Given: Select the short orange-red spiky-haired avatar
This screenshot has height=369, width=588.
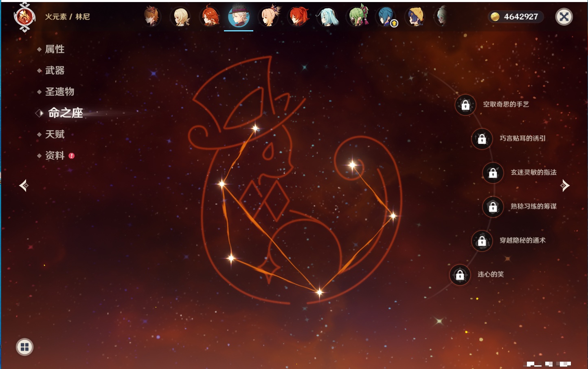Looking at the screenshot, I should click(210, 17).
